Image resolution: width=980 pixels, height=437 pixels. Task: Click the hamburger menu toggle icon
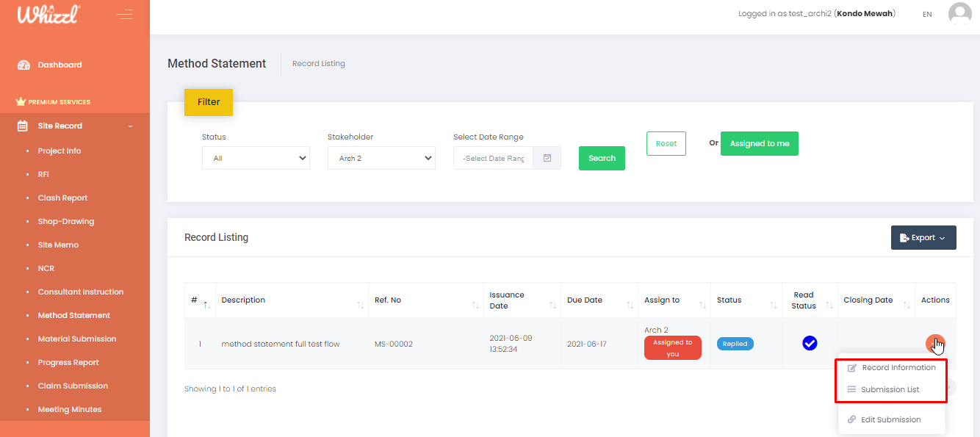coord(124,15)
